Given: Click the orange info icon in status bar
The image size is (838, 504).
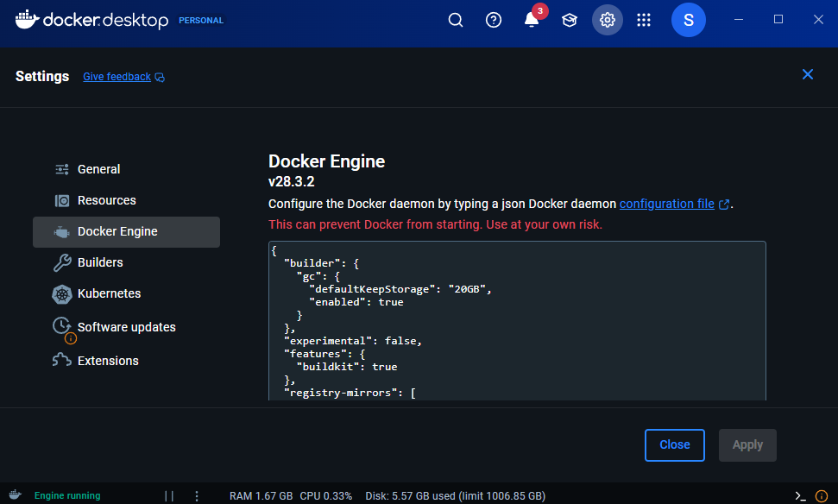Looking at the screenshot, I should pyautogui.click(x=822, y=496).
